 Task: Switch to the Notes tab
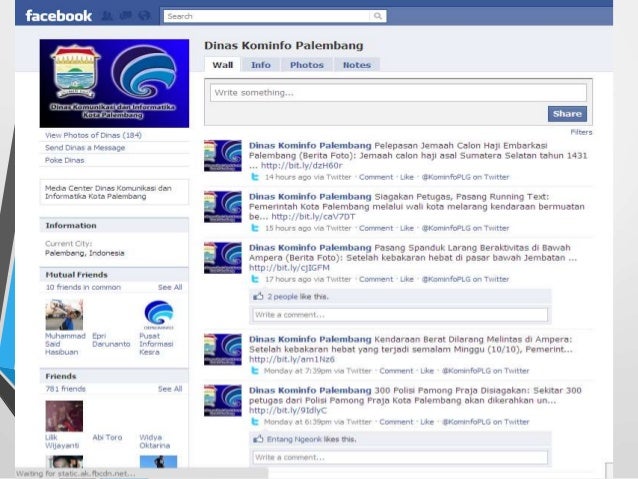tap(356, 65)
